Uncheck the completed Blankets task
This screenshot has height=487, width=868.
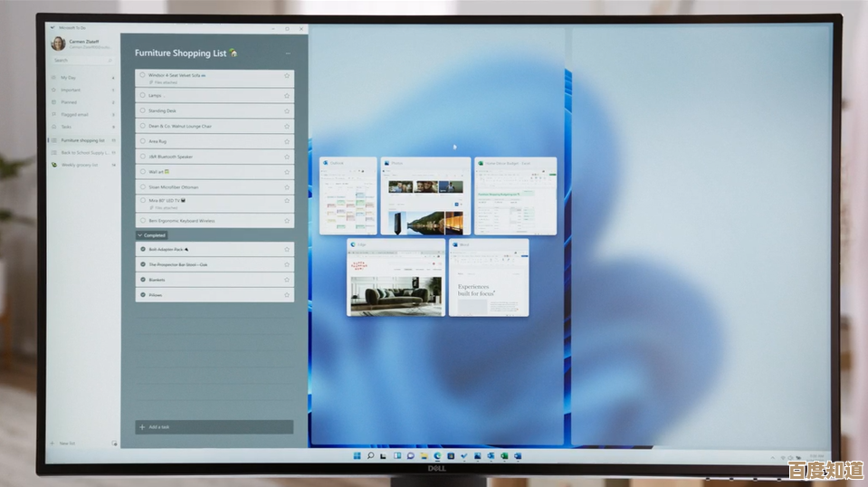coord(143,280)
